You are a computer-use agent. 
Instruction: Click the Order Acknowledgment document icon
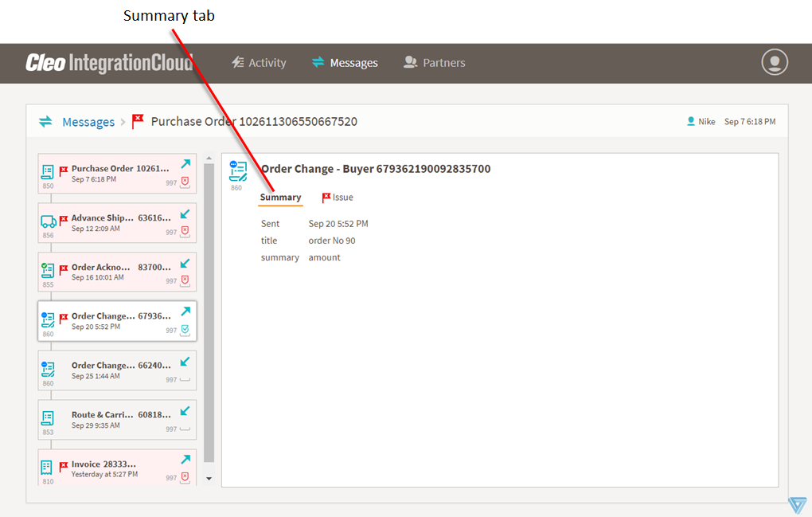pyautogui.click(x=48, y=270)
